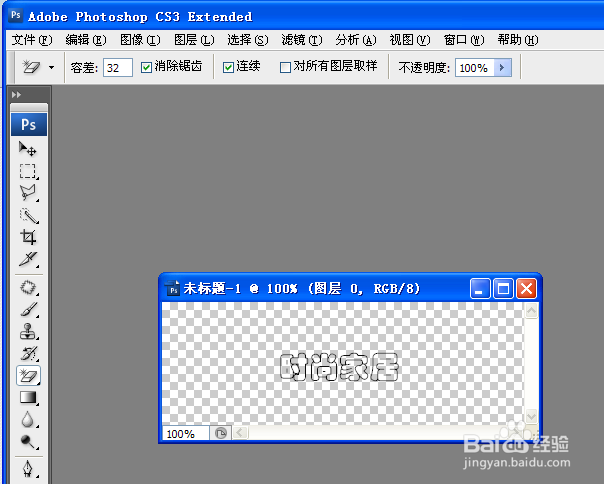Open the 编辑(E) menu

(86, 40)
